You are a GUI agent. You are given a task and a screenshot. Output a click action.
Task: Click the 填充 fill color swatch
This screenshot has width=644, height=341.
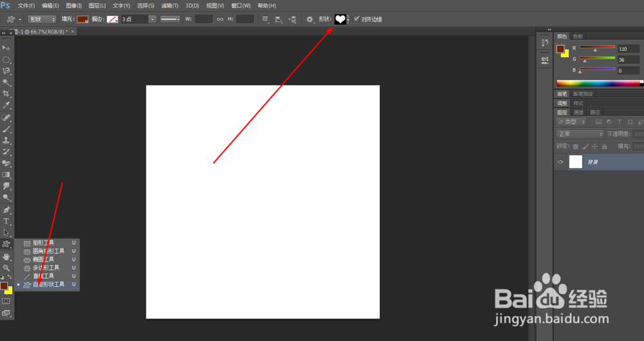coord(82,19)
